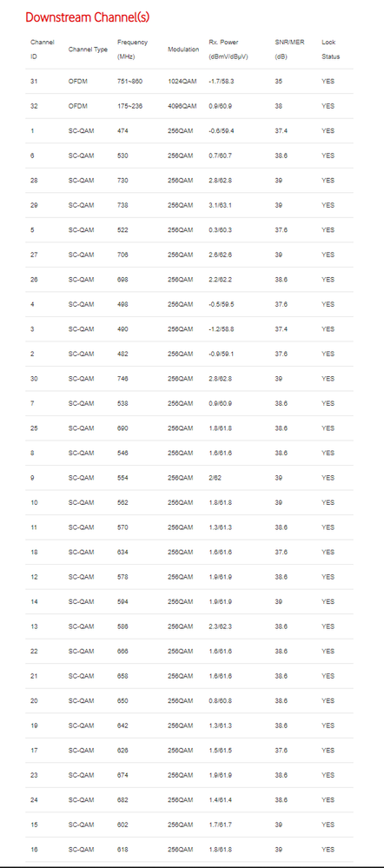The height and width of the screenshot is (868, 384).
Task: Click the 2/62 power value
Action: [215, 478]
